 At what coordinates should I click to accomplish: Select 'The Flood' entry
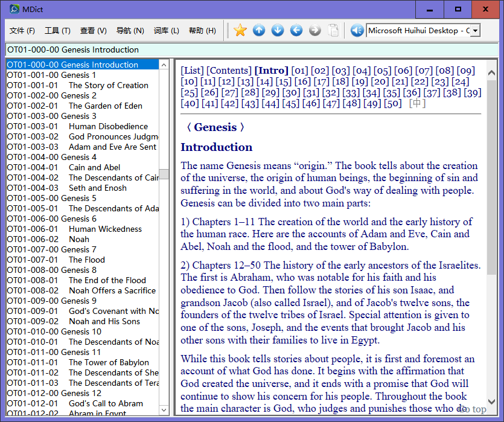(x=83, y=260)
